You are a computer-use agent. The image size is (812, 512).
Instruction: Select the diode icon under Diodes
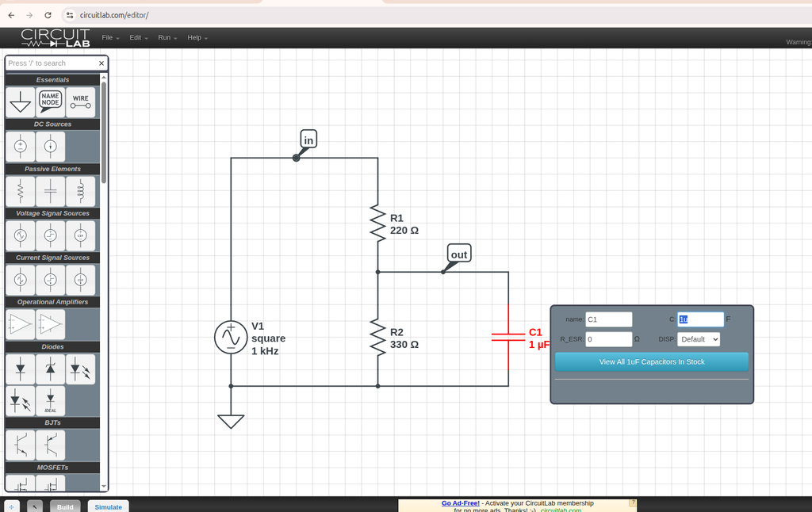pyautogui.click(x=20, y=369)
